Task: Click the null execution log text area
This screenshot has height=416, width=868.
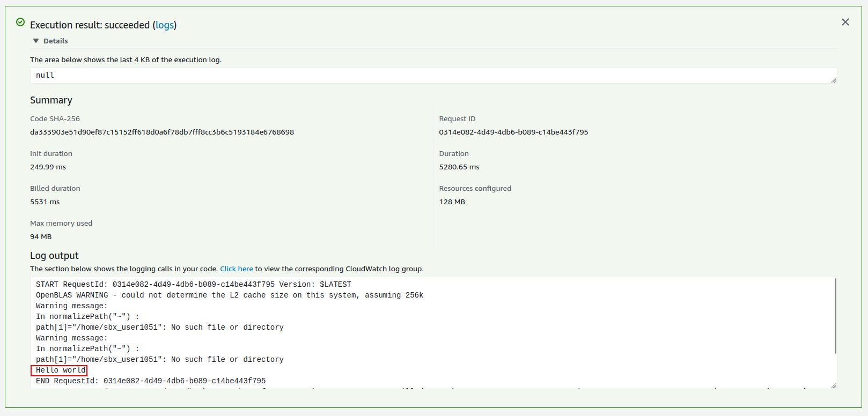Action: coord(433,76)
